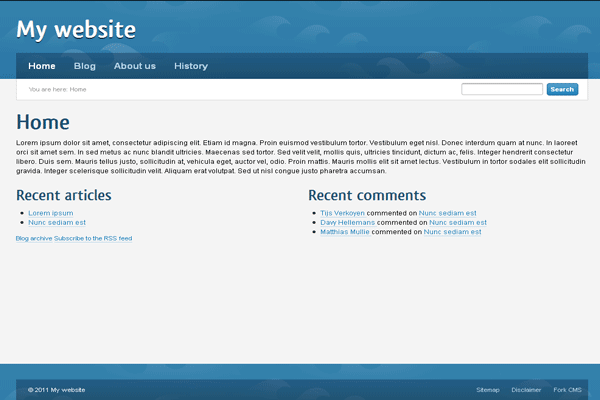Follow the Fork CMS footer link
Image resolution: width=600 pixels, height=400 pixels.
pos(567,389)
